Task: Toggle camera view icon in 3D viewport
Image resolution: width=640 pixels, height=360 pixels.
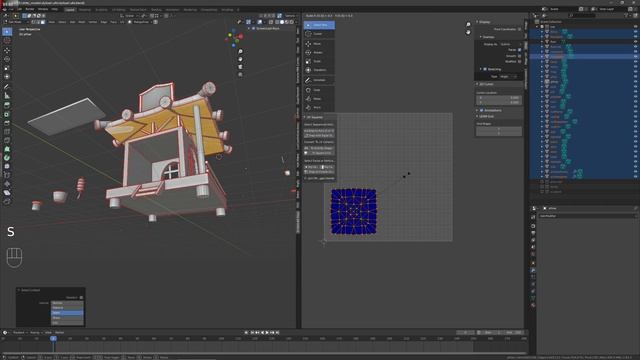Action: pos(240,67)
